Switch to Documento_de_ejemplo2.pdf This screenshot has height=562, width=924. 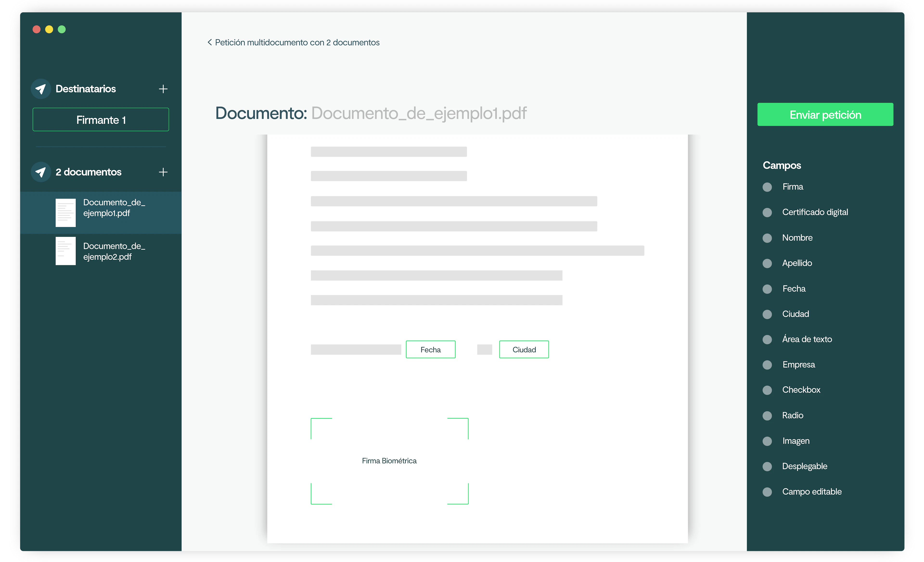click(x=114, y=251)
